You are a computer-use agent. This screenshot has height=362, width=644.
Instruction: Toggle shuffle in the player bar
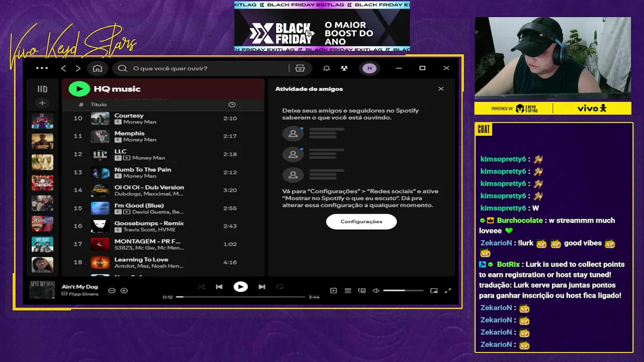[201, 287]
